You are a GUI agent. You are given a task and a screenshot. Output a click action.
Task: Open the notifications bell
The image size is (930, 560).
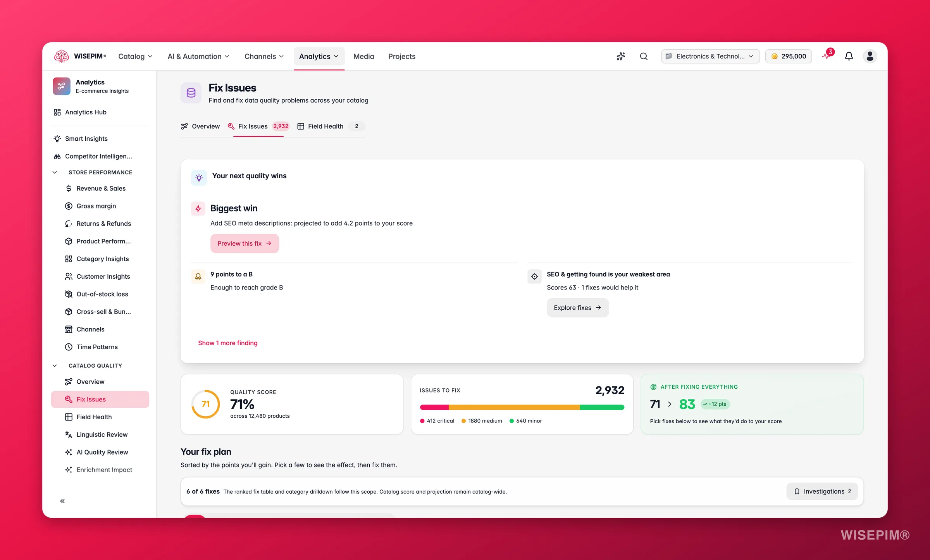(849, 56)
